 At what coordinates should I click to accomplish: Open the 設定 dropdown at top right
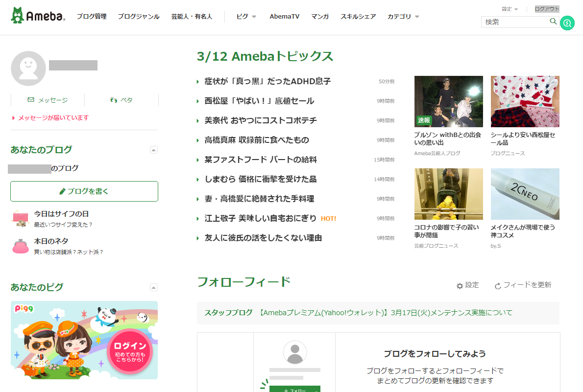tap(510, 9)
